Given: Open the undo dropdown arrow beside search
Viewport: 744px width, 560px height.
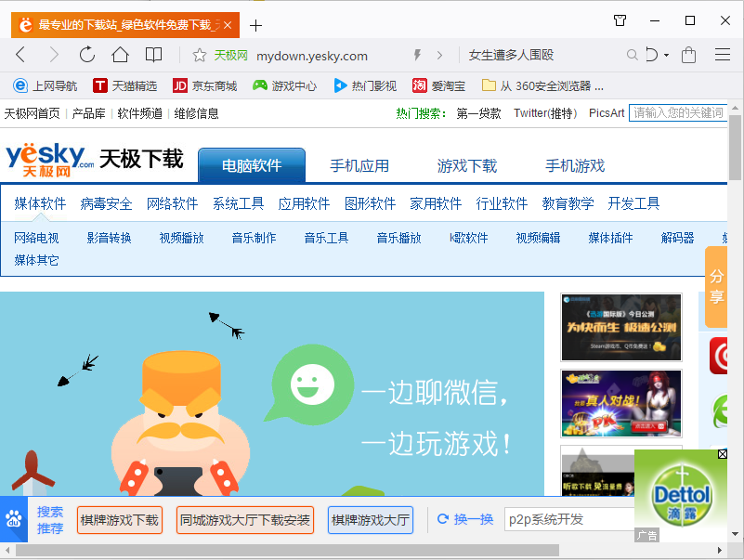Looking at the screenshot, I should [666, 56].
